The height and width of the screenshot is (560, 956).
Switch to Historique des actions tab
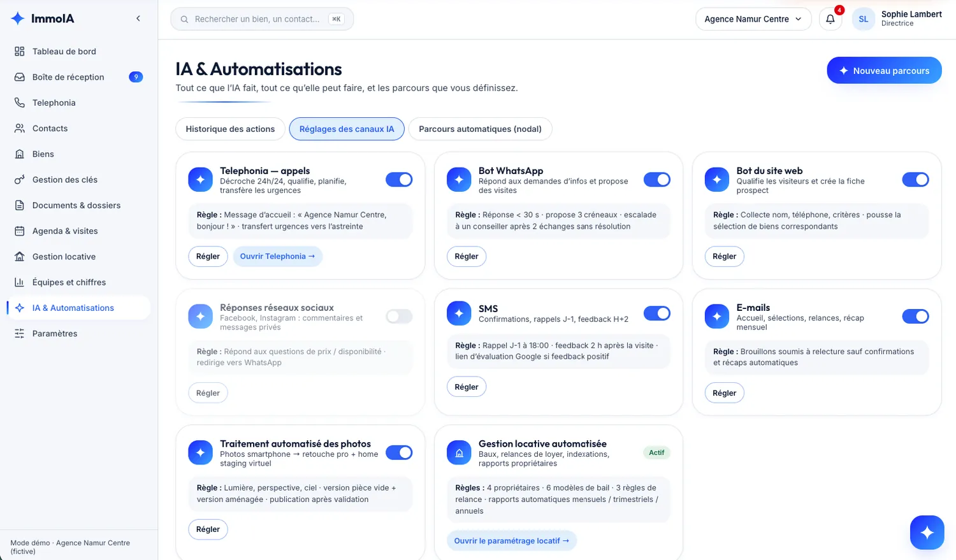coord(230,129)
